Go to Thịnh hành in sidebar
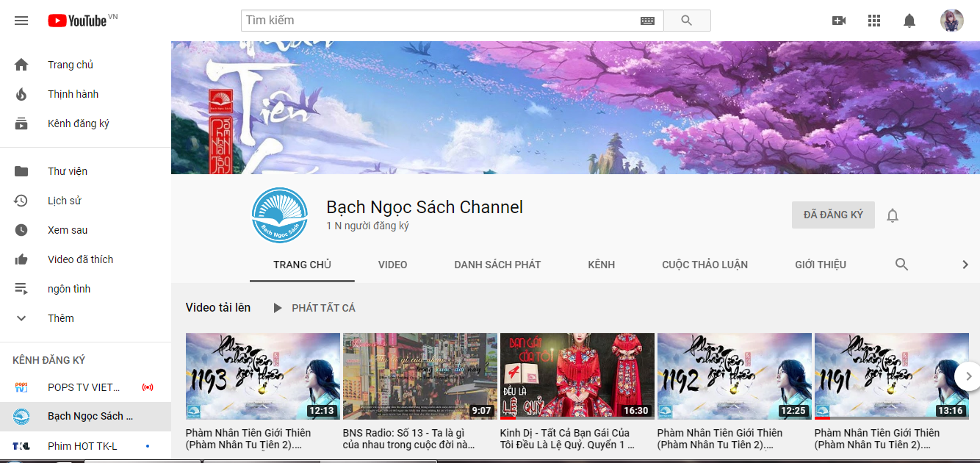Screen dimensions: 980x463 [73, 94]
